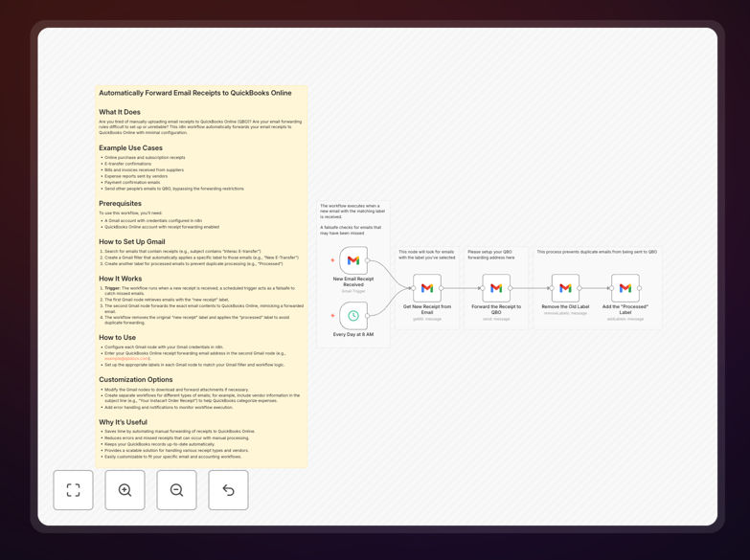
Task: Click the 'How It Works' heading
Action: (x=121, y=279)
